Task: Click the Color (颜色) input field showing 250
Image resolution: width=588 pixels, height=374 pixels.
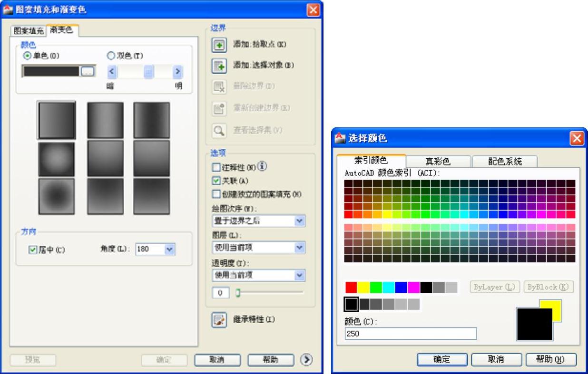Action: pos(411,334)
